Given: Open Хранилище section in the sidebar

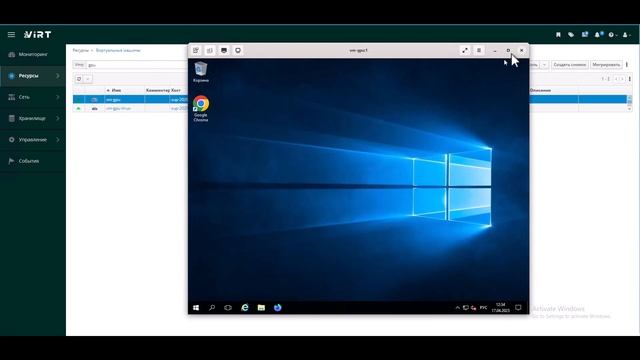Looking at the screenshot, I should (32, 118).
